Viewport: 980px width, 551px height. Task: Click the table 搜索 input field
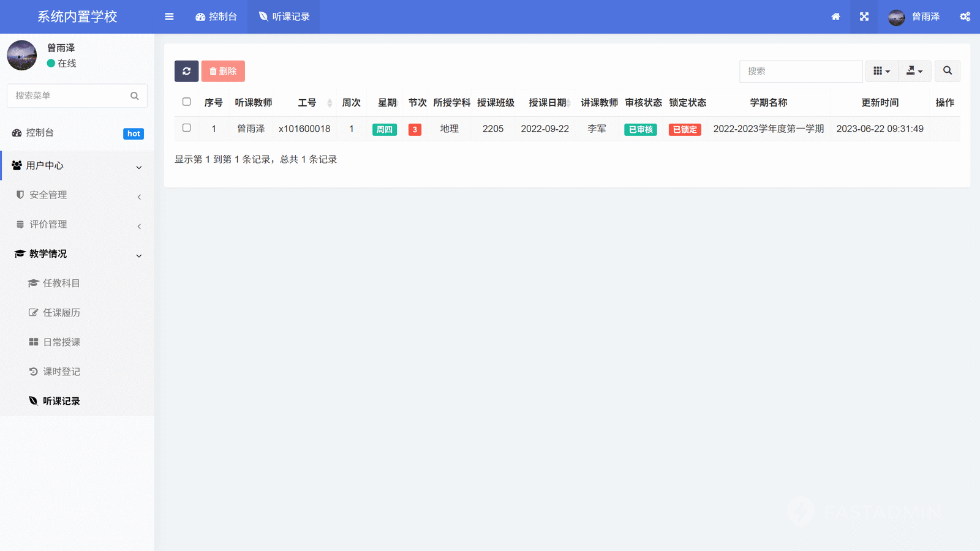[x=801, y=71]
